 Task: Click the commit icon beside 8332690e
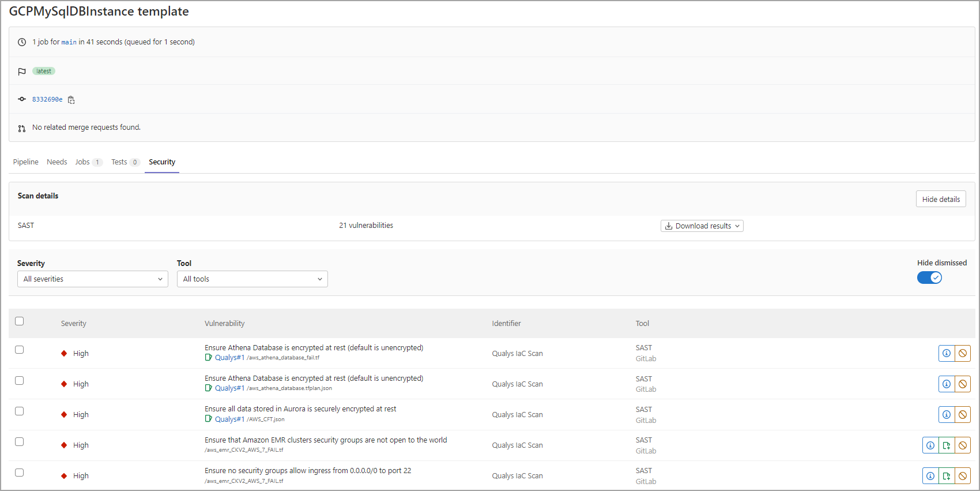22,99
